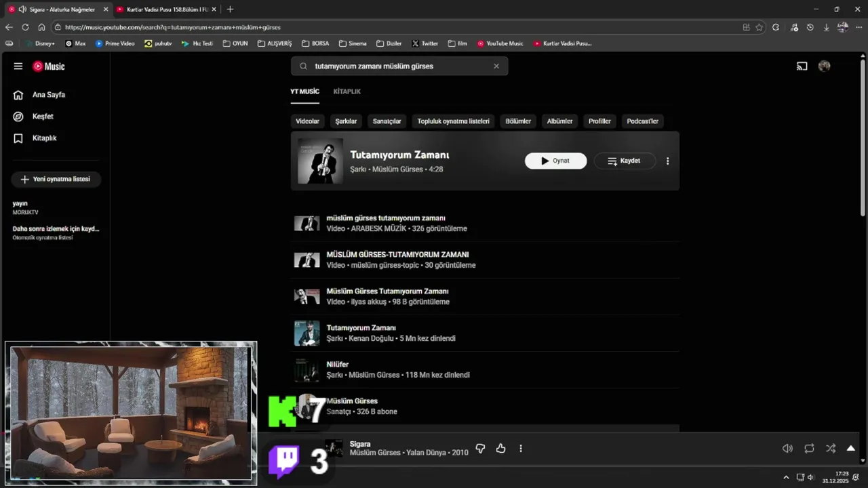Click Nilüfer song thumbnail
The width and height of the screenshot is (868, 488).
[x=307, y=370]
